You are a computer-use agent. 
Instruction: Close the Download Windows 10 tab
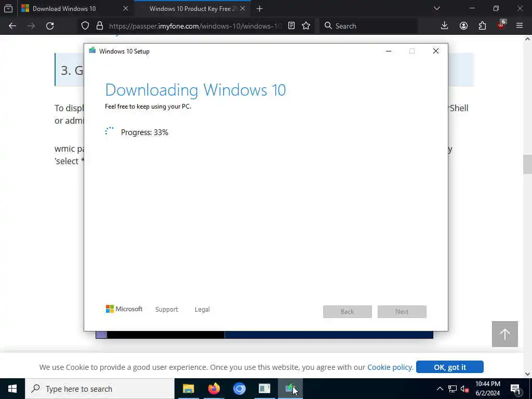coord(126,8)
